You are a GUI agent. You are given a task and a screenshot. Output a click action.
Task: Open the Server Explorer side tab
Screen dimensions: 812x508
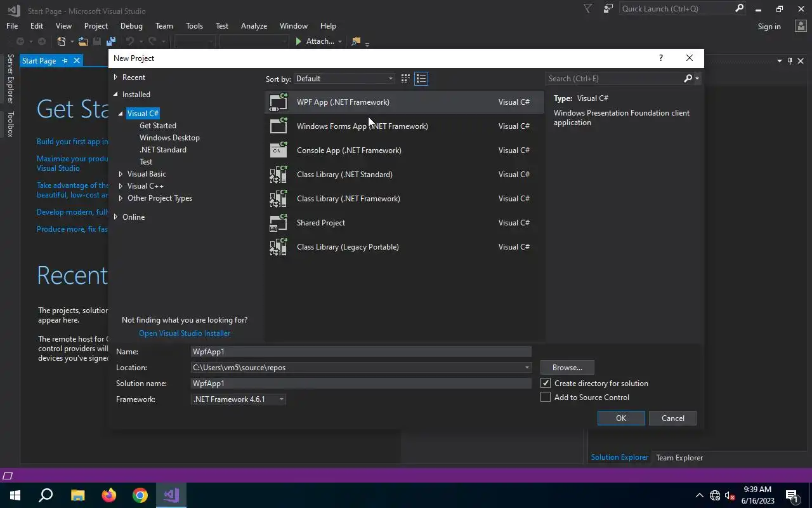click(x=10, y=79)
